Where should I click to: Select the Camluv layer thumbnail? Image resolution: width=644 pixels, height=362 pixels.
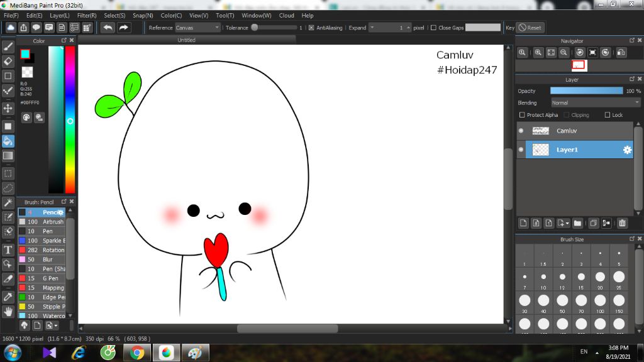point(540,131)
